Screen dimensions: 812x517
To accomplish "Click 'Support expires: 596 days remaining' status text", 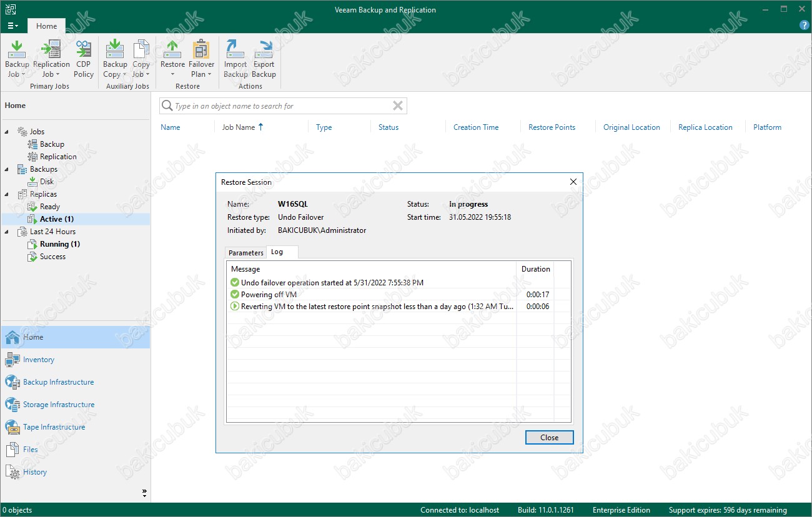I will 728,510.
